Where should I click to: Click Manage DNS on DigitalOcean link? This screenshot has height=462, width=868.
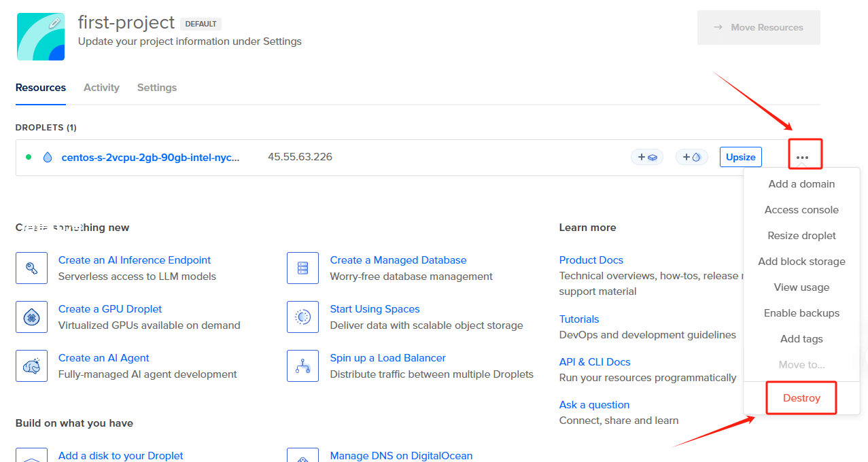click(401, 456)
